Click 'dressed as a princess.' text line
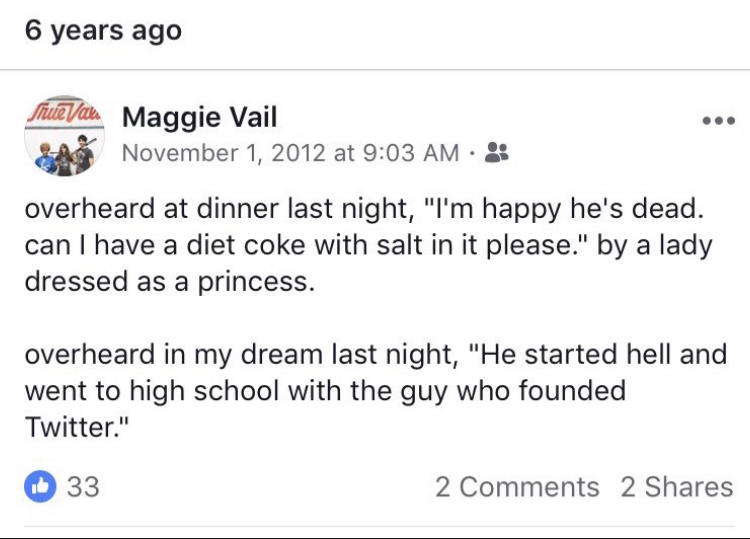Screen dimensions: 750x539 (169, 282)
